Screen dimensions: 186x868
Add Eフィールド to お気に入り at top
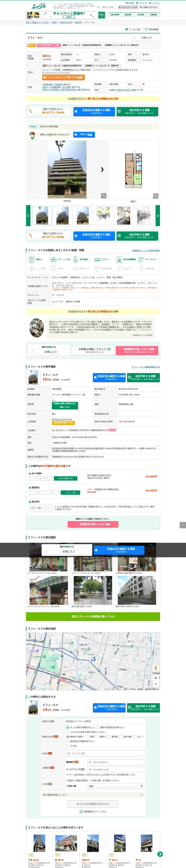click(145, 38)
